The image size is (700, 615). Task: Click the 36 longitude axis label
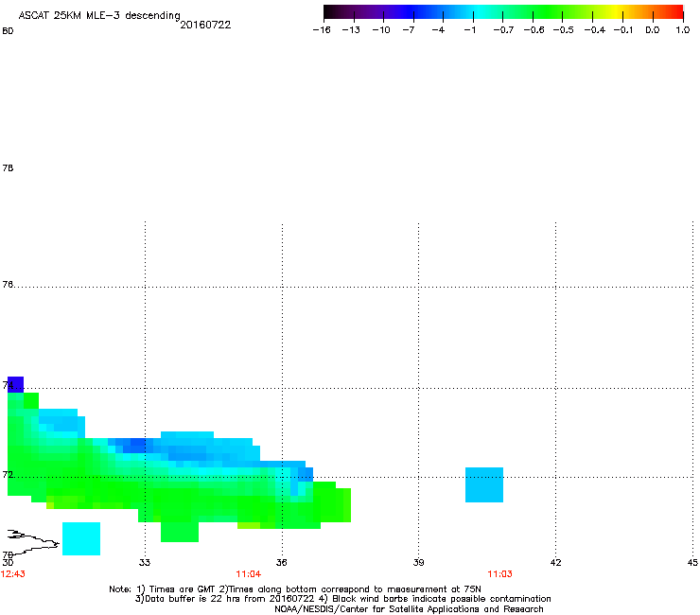pos(282,562)
